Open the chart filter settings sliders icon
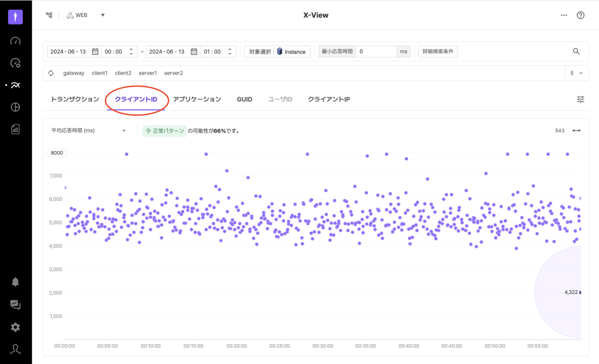599x364 pixels. coord(580,99)
